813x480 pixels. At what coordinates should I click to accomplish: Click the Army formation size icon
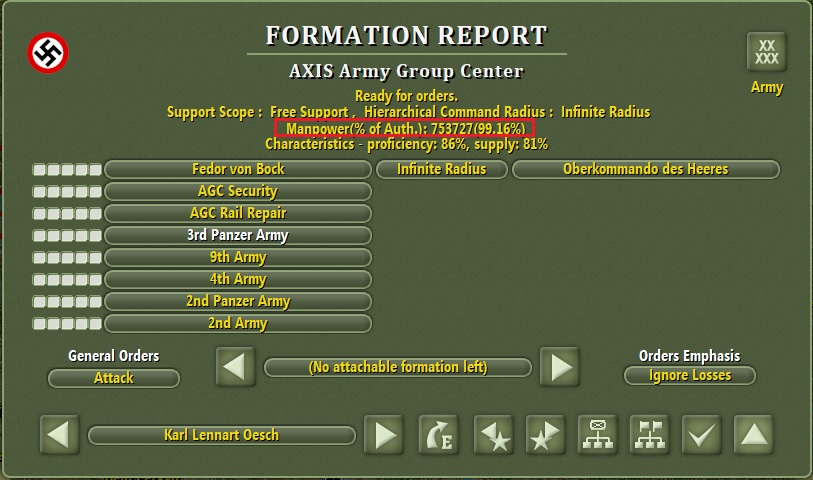click(766, 52)
